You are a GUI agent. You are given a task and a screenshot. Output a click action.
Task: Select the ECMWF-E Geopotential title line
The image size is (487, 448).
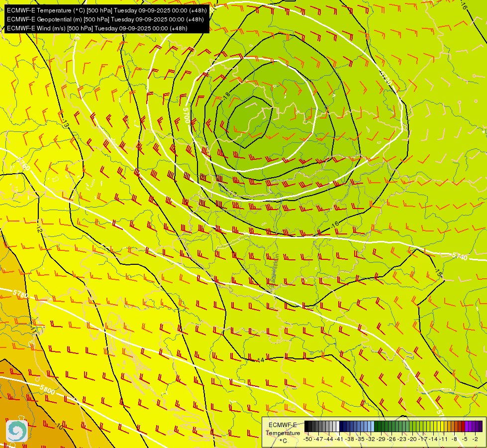105,19
